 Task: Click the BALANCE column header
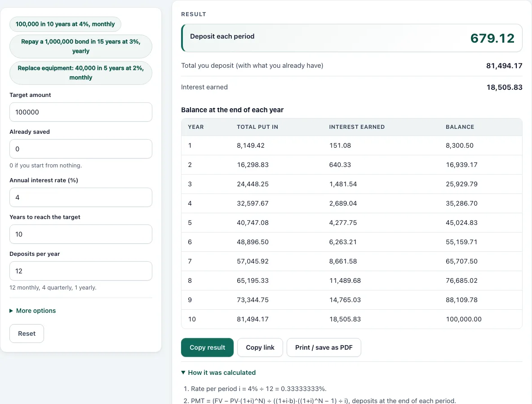tap(460, 127)
